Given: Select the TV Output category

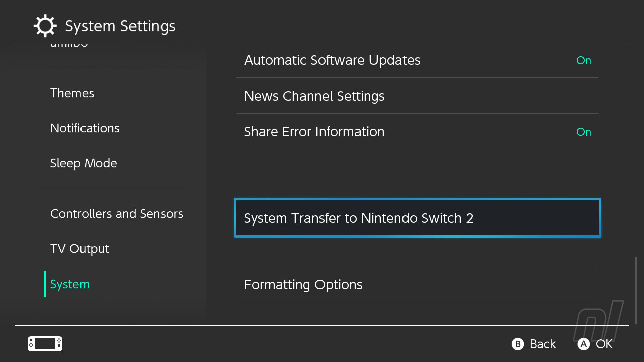Looking at the screenshot, I should (79, 249).
